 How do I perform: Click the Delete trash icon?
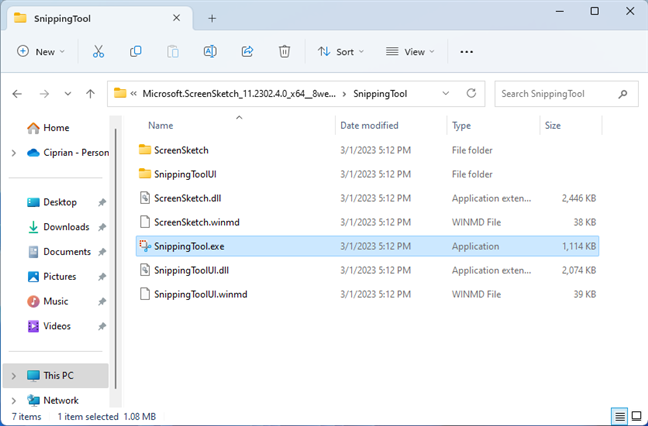tap(285, 51)
